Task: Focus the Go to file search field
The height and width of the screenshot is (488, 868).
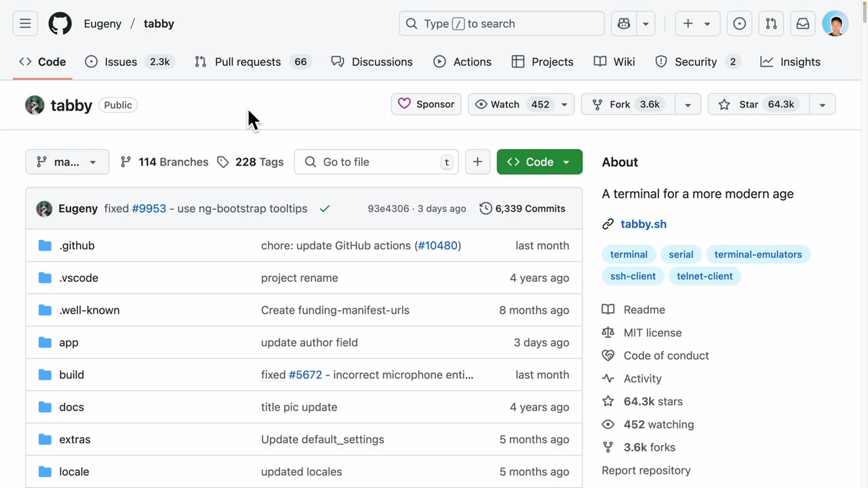Action: [x=376, y=162]
